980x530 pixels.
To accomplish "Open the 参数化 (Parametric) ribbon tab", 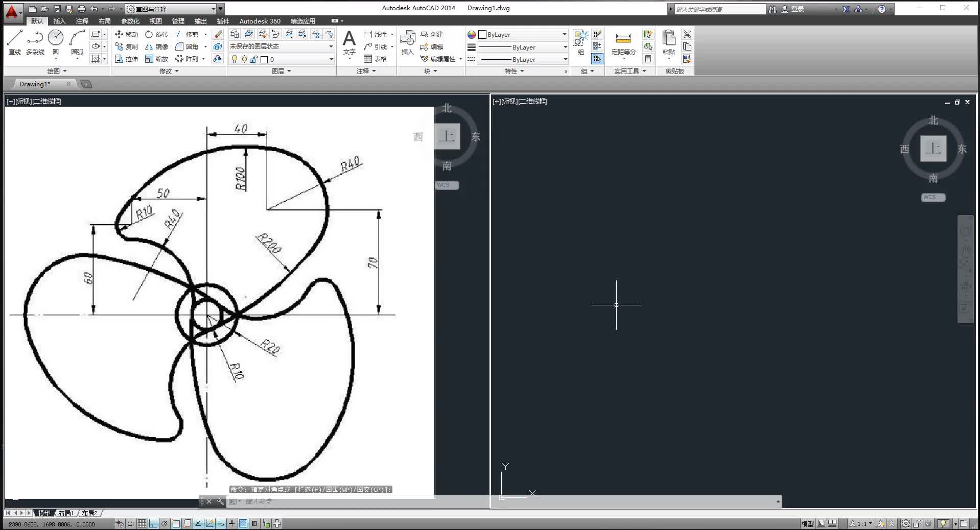I will 130,21.
